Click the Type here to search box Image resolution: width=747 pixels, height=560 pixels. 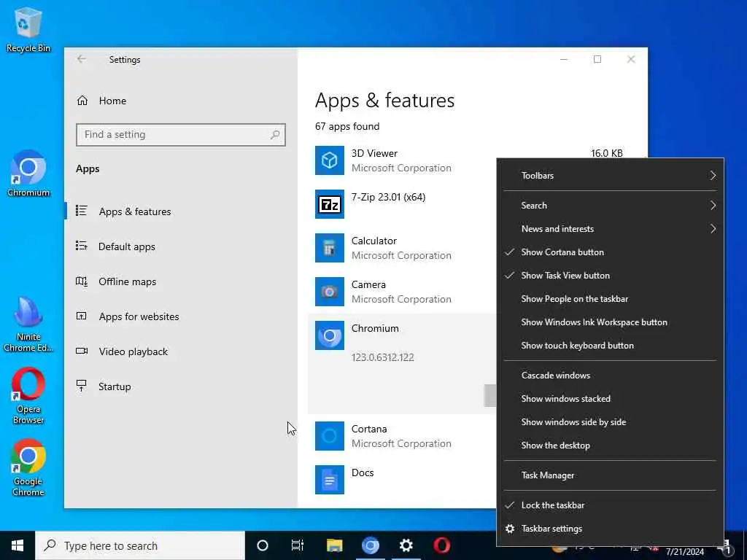coord(140,545)
